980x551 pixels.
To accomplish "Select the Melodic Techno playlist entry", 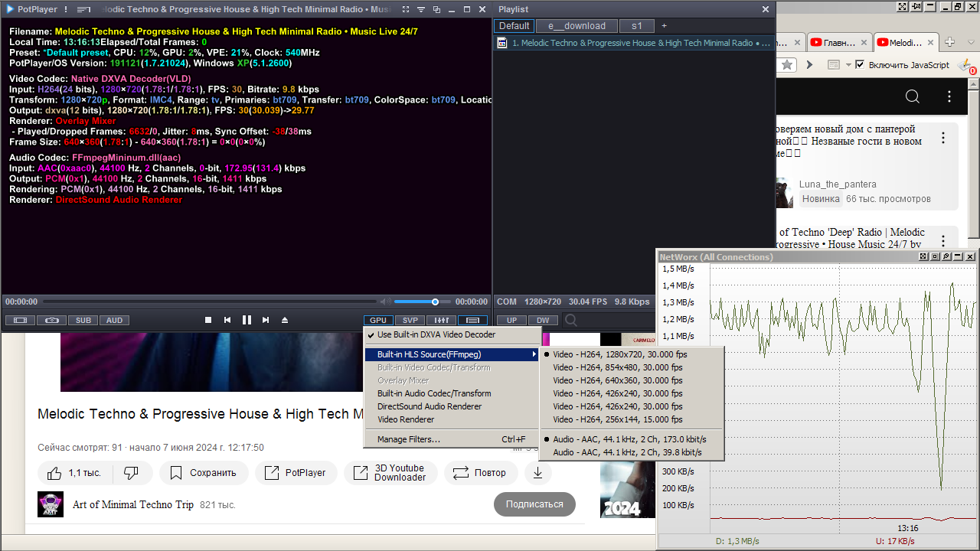I will (x=634, y=43).
